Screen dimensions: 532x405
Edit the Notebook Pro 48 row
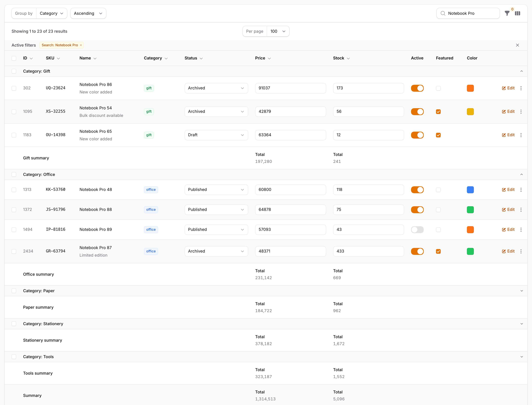click(508, 190)
